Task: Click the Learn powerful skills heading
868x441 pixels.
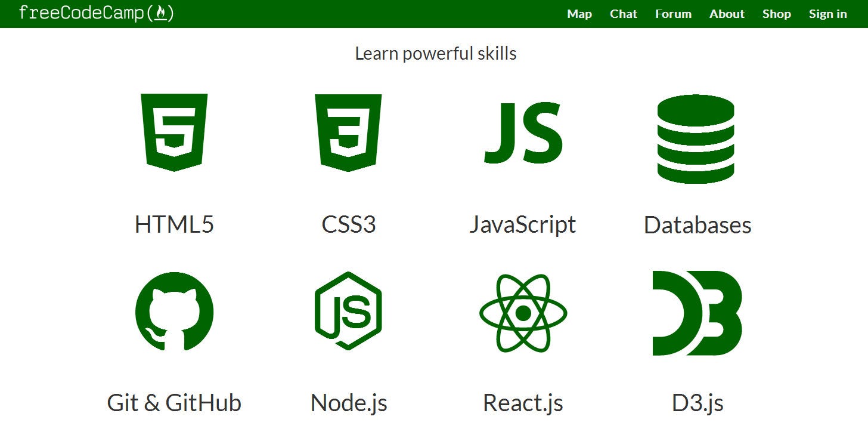Action: tap(436, 54)
